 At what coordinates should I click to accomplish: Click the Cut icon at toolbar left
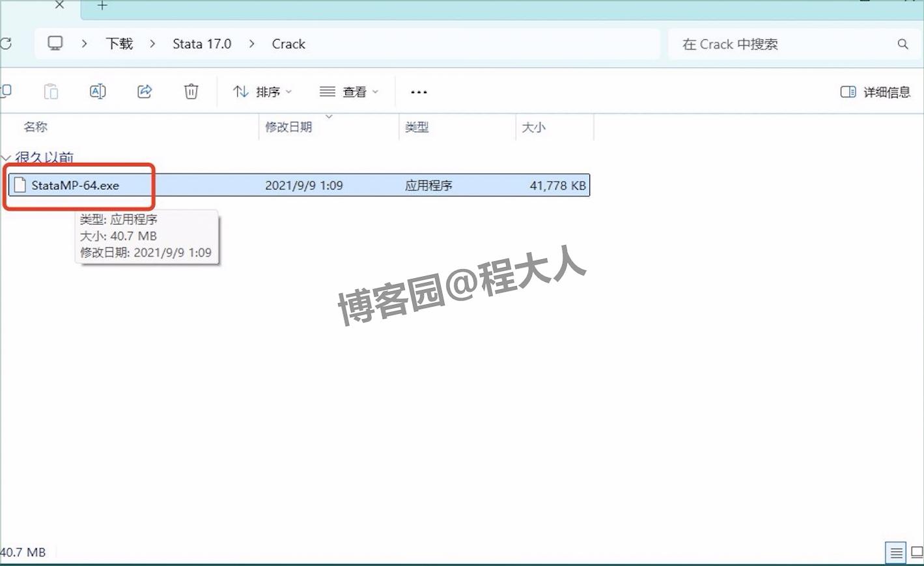tap(5, 91)
